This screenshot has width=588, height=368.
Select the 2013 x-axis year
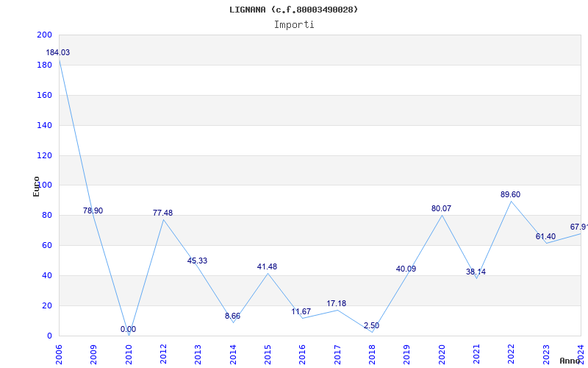[x=198, y=355]
